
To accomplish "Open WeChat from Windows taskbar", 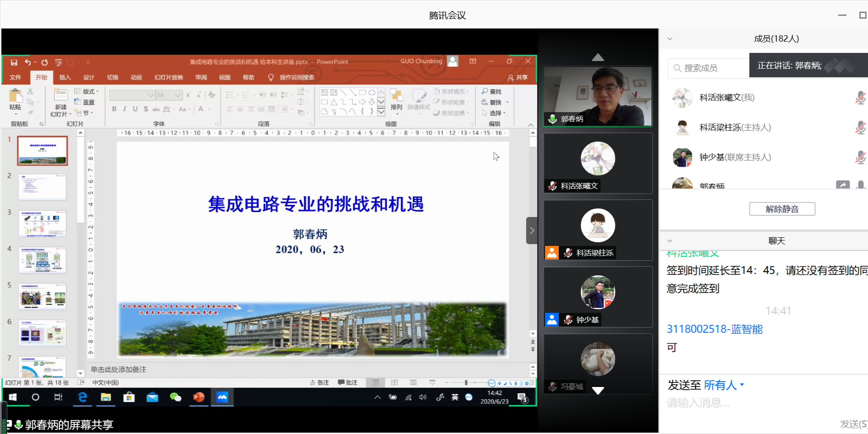I will click(x=175, y=397).
